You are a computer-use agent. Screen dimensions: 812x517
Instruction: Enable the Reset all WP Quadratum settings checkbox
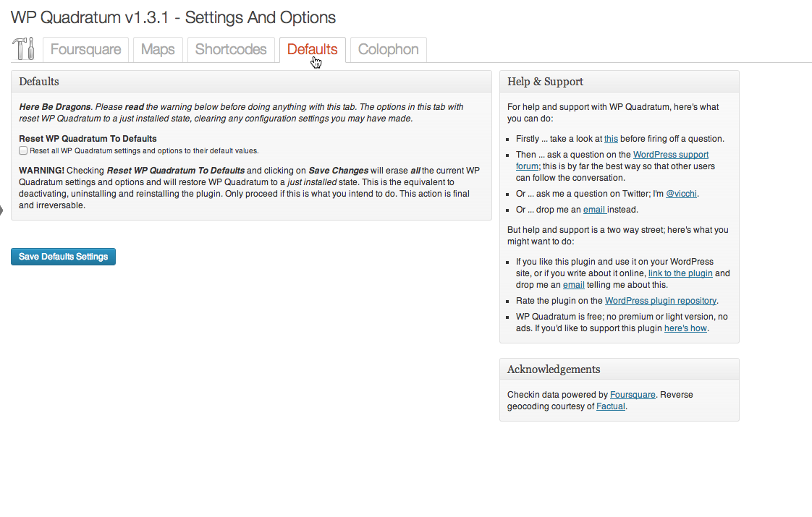[23, 150]
